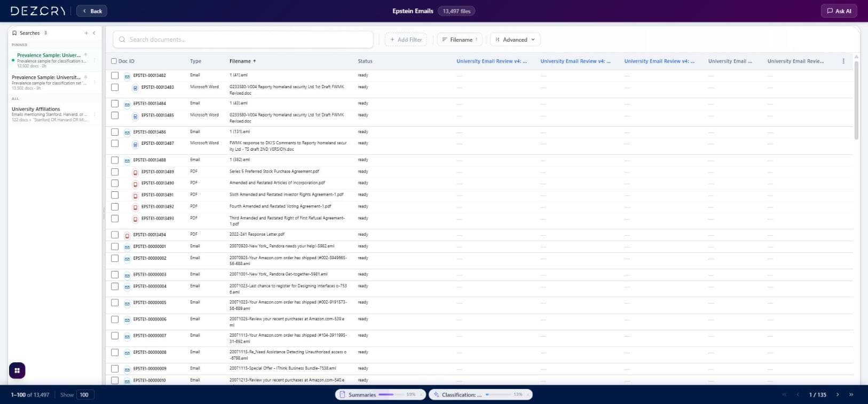Click the Summaries document icon
The image size is (868, 404).
pos(343,394)
